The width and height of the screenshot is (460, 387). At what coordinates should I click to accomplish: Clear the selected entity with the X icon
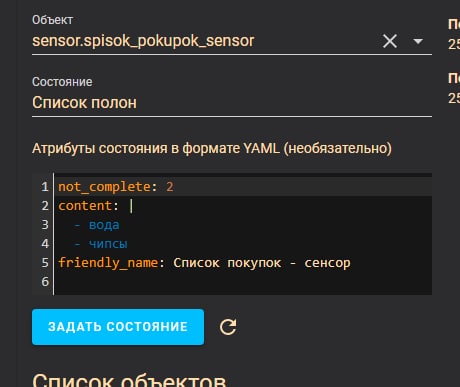tap(390, 41)
